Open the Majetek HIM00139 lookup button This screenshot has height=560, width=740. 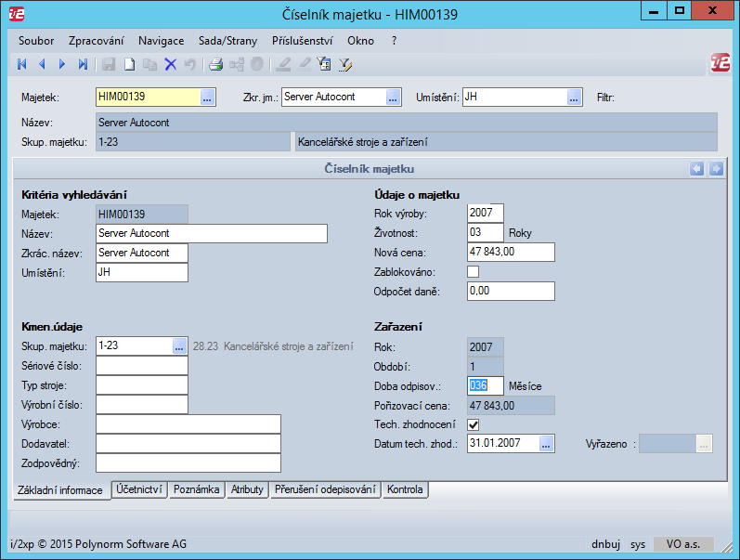coord(207,98)
